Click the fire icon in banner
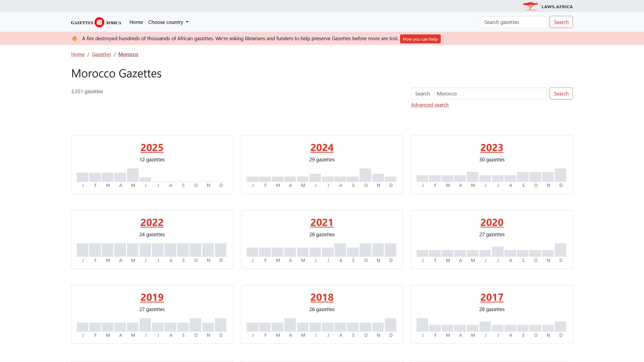The image size is (644, 362). tap(74, 38)
